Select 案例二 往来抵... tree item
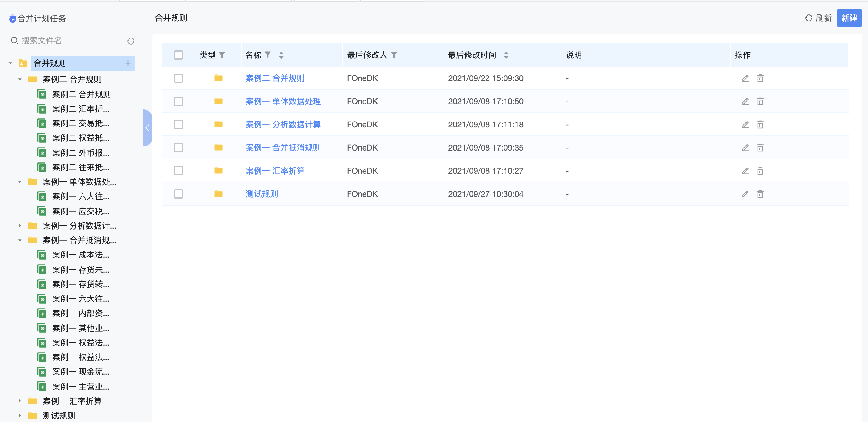This screenshot has height=422, width=868. 81,168
